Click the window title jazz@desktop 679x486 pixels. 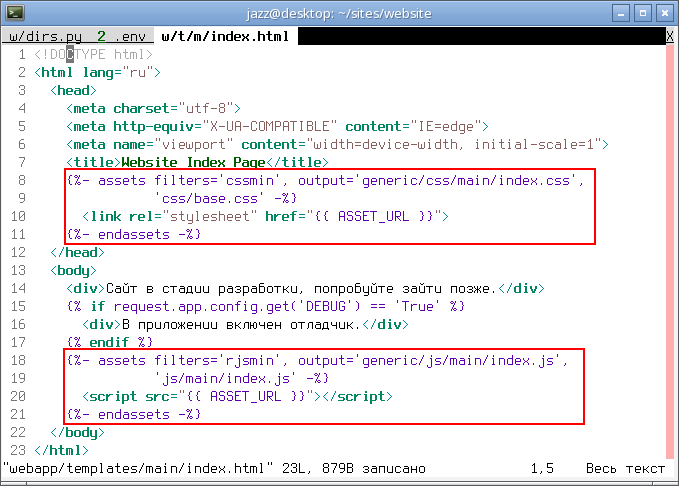point(339,14)
